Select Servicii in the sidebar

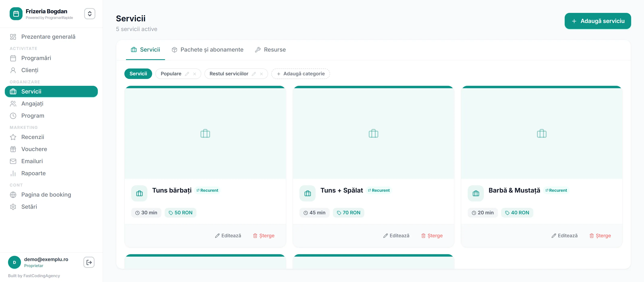point(51,91)
